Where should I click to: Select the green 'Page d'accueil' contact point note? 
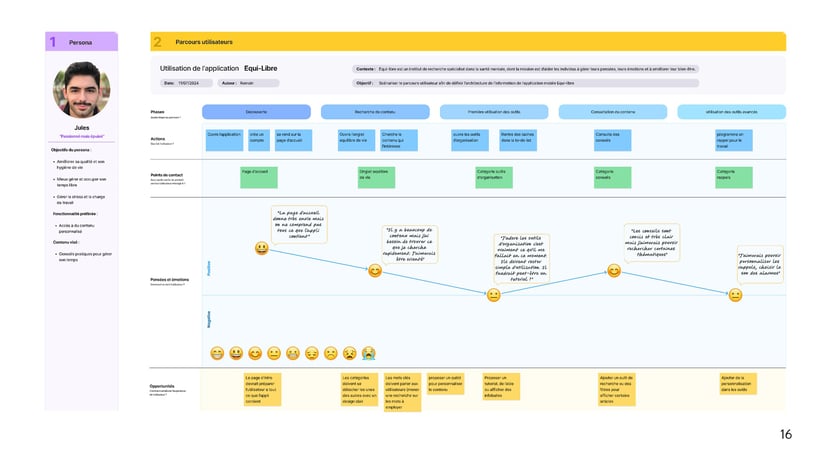click(x=256, y=176)
